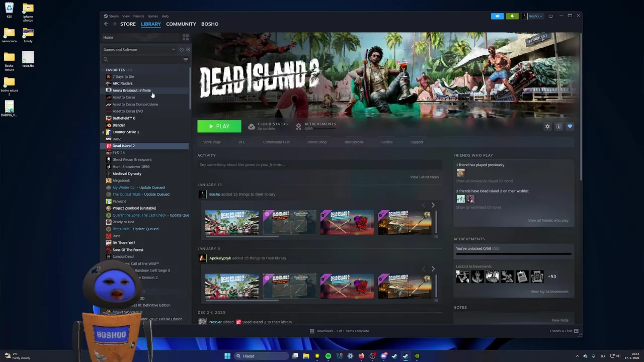The image size is (644, 362).
Task: Open File Explorer in the taskbar
Action: pyautogui.click(x=306, y=356)
